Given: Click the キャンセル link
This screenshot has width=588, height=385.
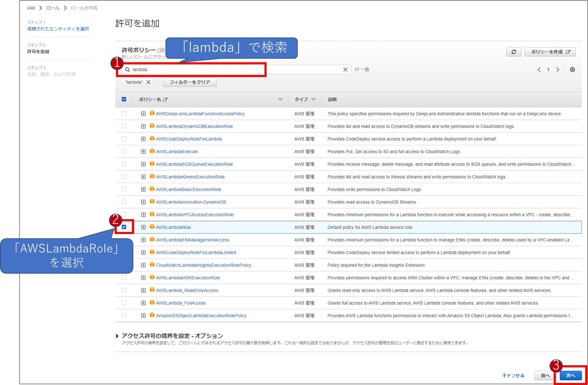Looking at the screenshot, I should pyautogui.click(x=513, y=375).
